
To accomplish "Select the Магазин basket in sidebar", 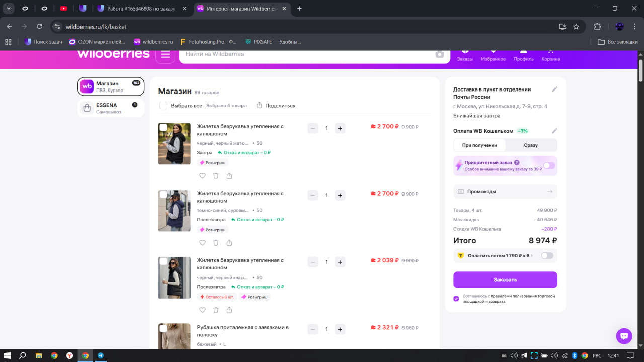I will (111, 86).
